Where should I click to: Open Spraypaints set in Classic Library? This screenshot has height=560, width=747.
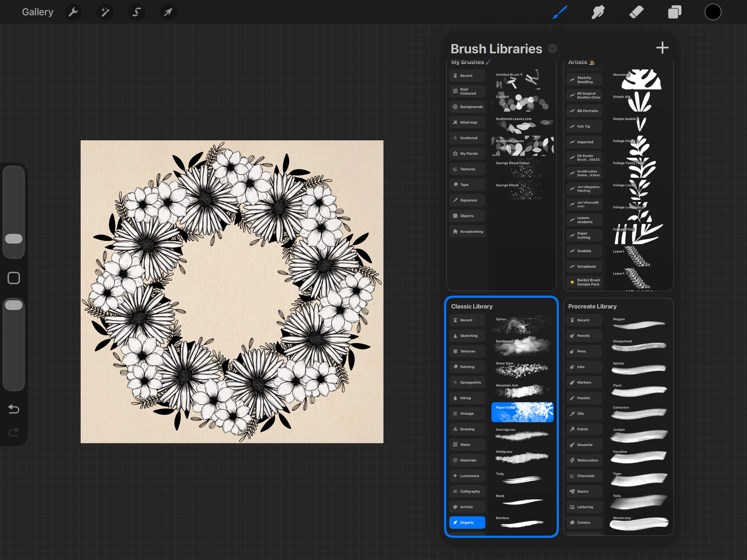pos(467,382)
